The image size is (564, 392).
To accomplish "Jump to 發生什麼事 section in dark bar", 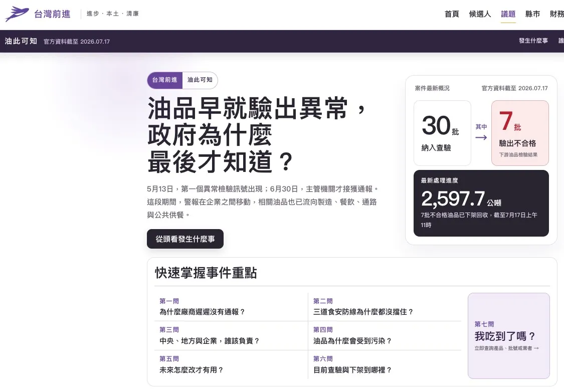I will (x=533, y=41).
